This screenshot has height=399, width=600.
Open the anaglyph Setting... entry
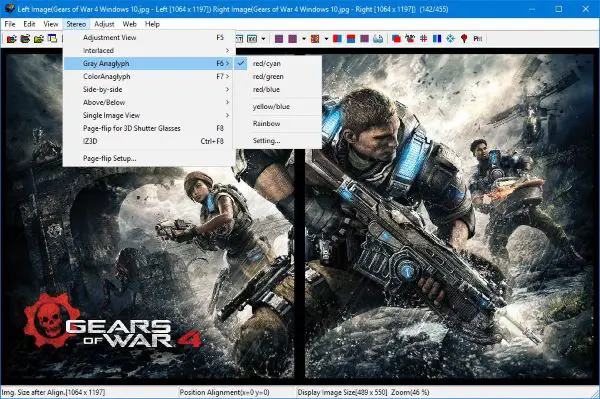pyautogui.click(x=278, y=141)
